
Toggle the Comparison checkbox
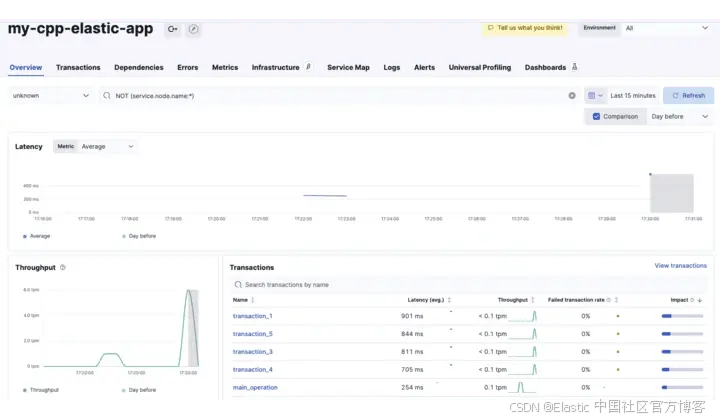point(596,117)
